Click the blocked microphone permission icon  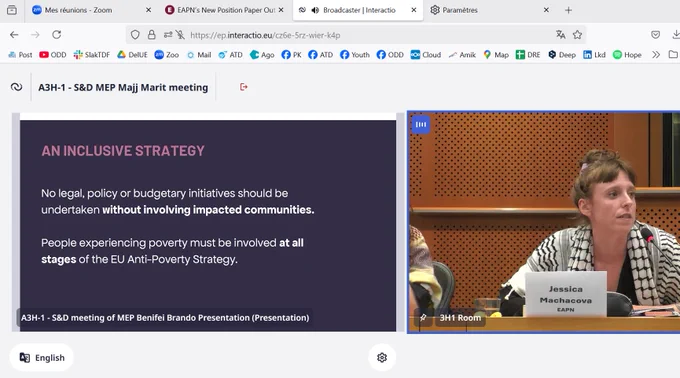pos(180,35)
